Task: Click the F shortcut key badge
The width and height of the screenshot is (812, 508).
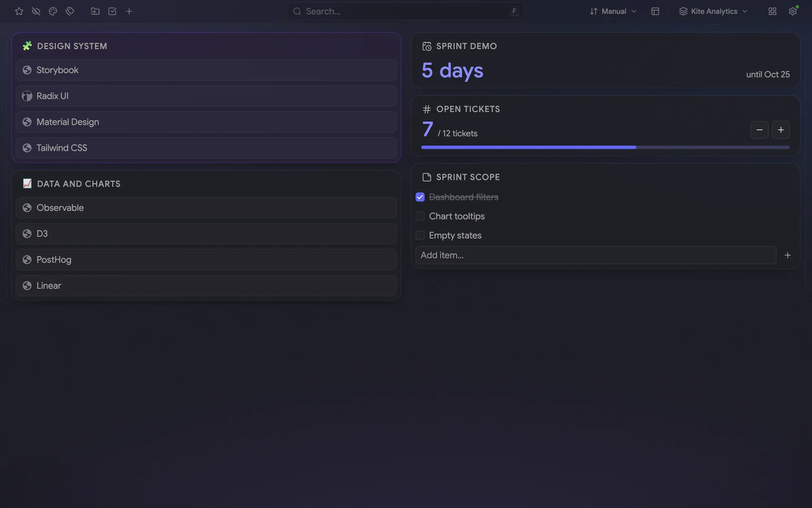Action: tap(514, 11)
